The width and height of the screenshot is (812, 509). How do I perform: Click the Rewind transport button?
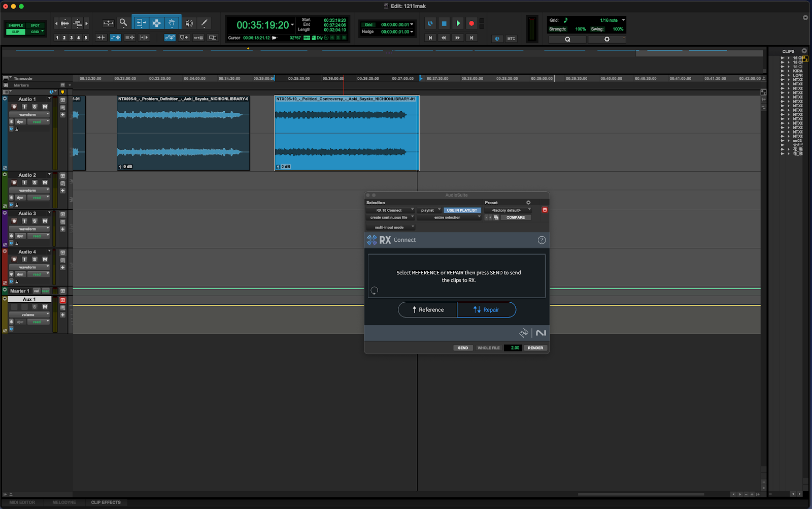pyautogui.click(x=444, y=38)
